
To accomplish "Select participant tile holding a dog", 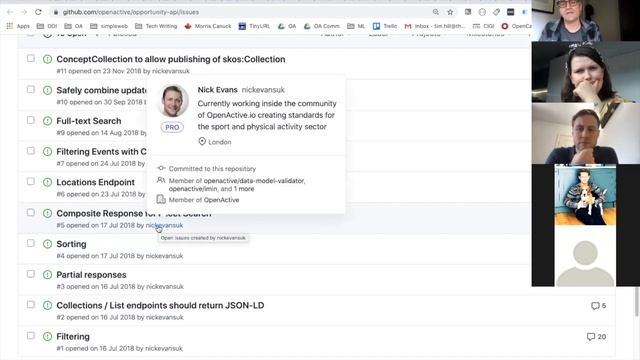I will (585, 195).
